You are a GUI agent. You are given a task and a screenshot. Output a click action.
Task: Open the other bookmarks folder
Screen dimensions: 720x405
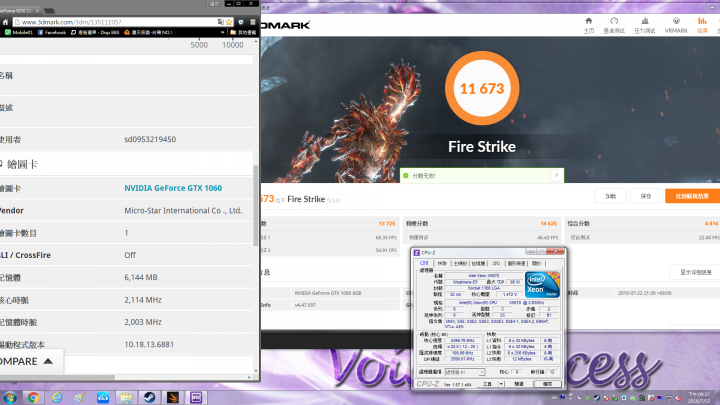243,33
